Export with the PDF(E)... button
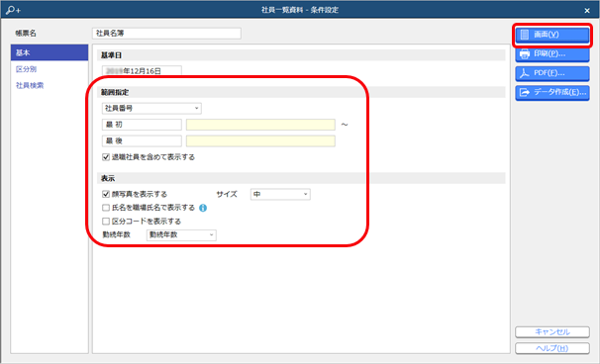Image resolution: width=600 pixels, height=364 pixels. 552,73
